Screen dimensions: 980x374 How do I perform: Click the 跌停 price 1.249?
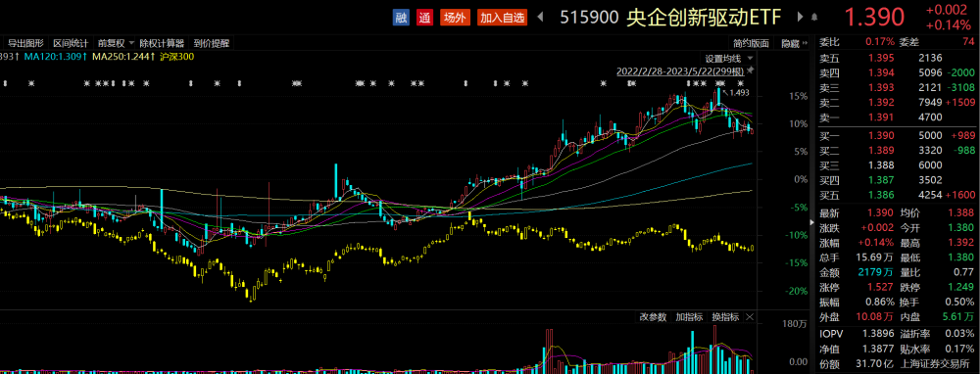[961, 288]
